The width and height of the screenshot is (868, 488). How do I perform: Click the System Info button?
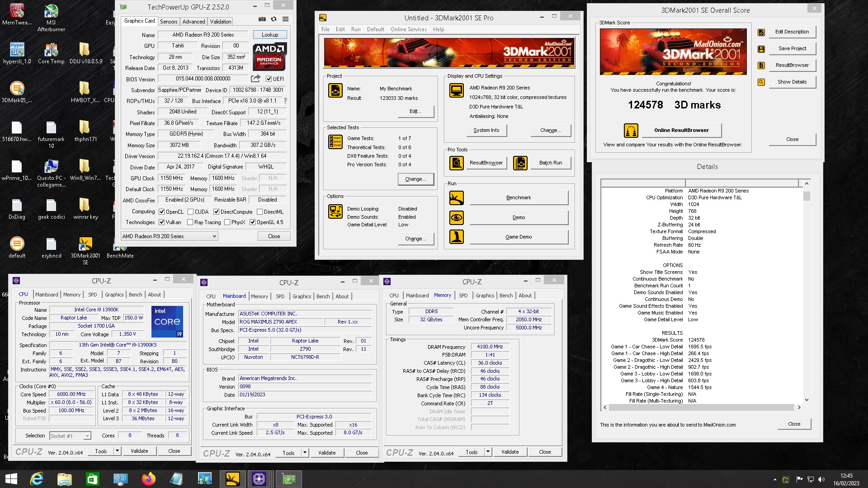pos(486,131)
